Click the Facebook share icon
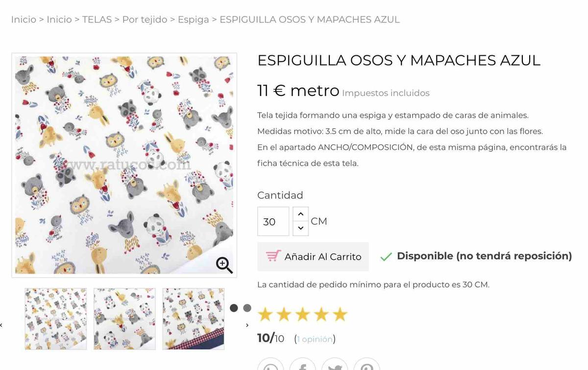Image resolution: width=588 pixels, height=370 pixels. [302, 364]
